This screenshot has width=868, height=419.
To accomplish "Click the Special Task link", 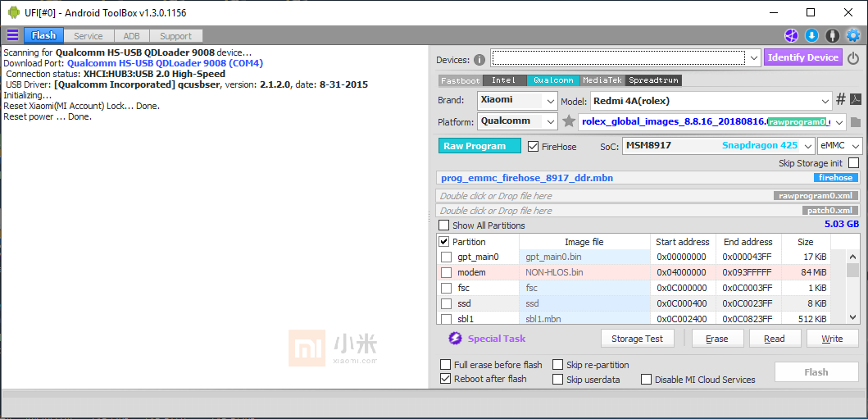I will (497, 339).
